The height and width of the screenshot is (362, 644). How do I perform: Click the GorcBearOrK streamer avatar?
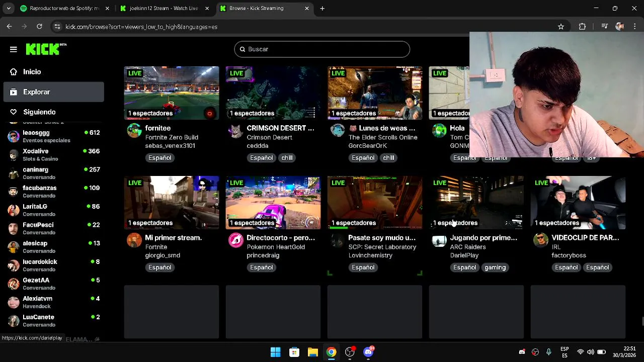338,131
